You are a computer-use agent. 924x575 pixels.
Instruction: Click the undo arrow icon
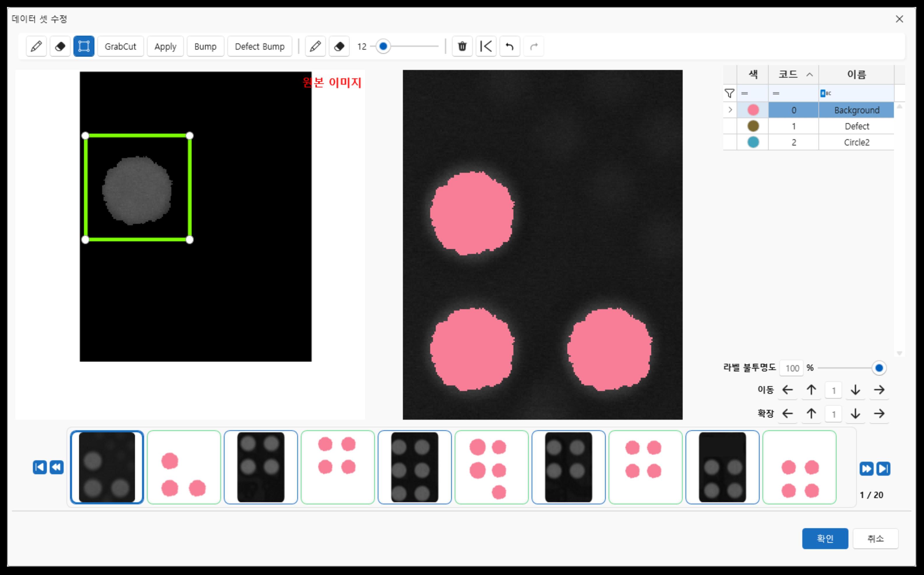tap(509, 46)
